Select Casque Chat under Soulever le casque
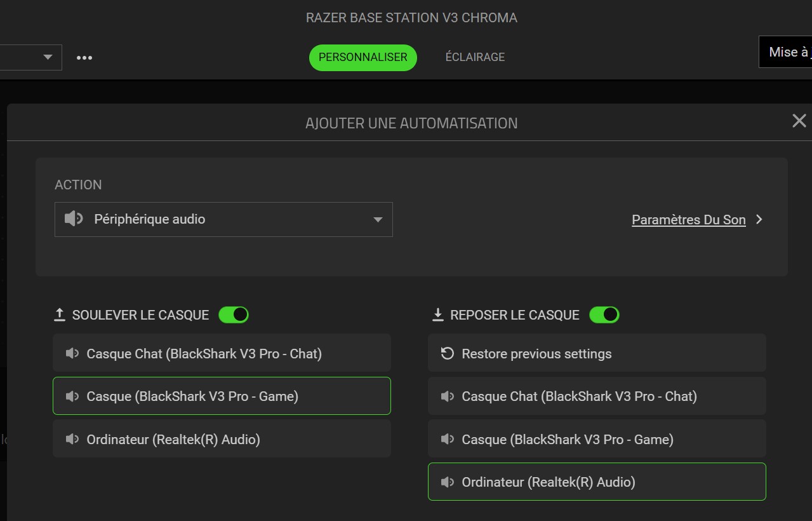 point(222,353)
